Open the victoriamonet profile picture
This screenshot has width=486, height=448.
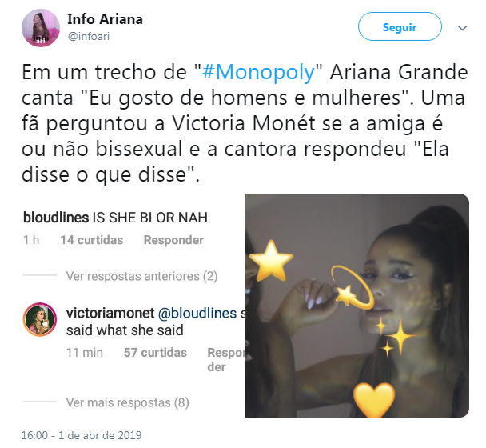click(x=40, y=319)
